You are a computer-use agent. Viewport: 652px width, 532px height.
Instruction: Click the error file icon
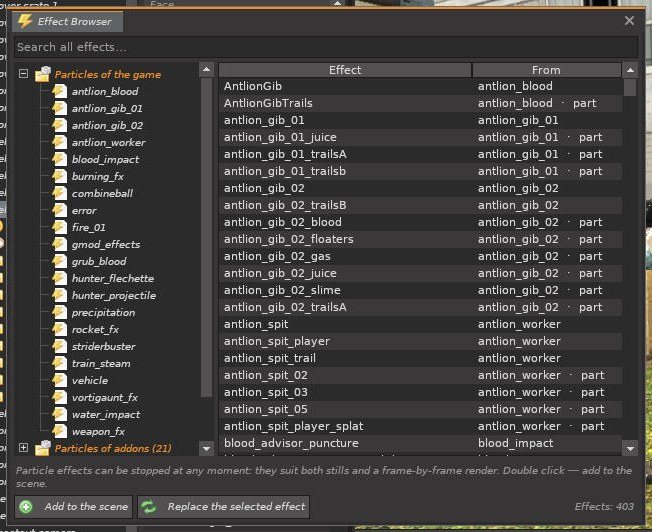[x=59, y=210]
